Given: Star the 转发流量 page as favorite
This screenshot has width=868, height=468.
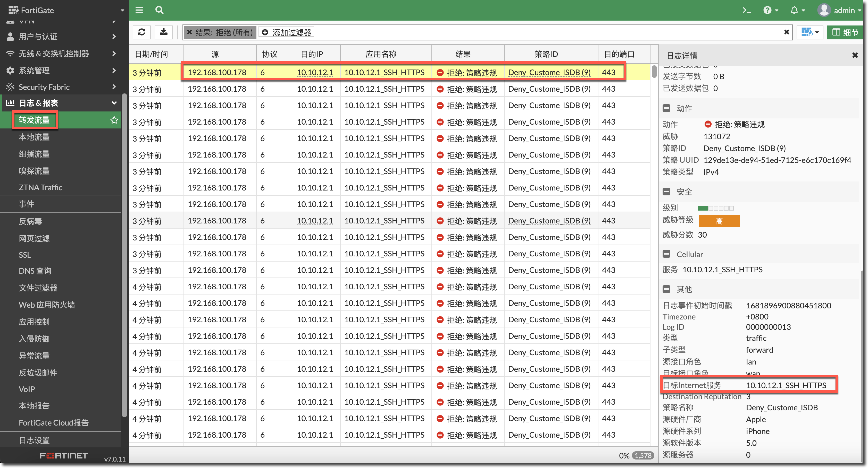Looking at the screenshot, I should click(x=114, y=120).
